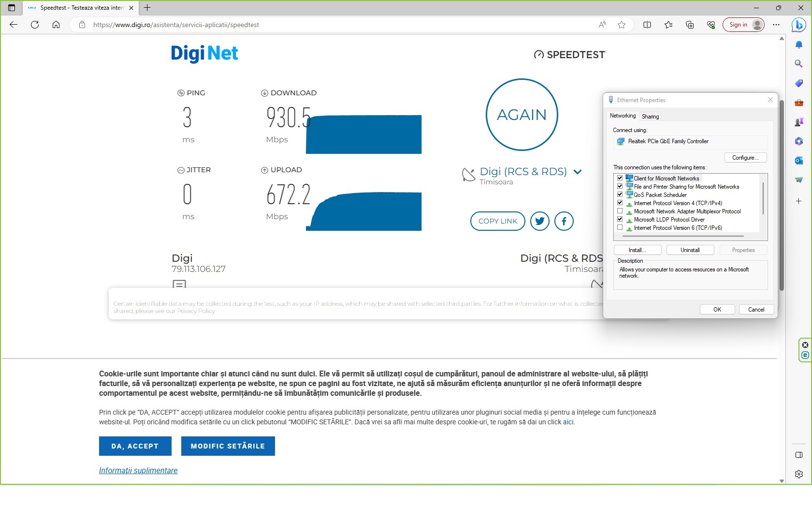The height and width of the screenshot is (508, 812).
Task: Uncheck Internet Protocol Version 4 (TCP/IPv4)
Action: point(620,203)
